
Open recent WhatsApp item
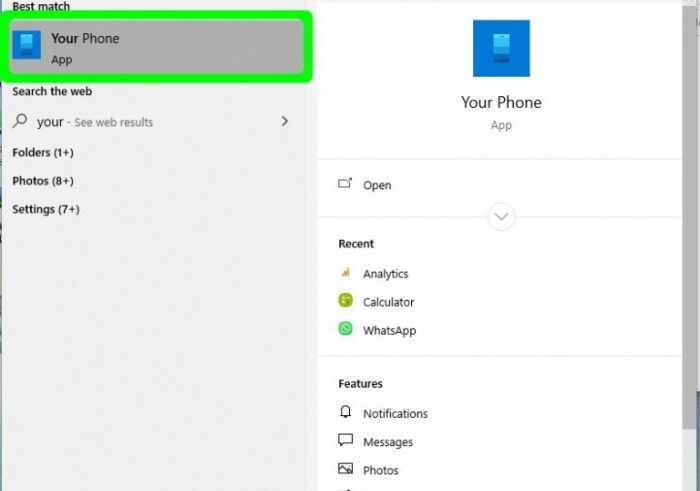(389, 330)
